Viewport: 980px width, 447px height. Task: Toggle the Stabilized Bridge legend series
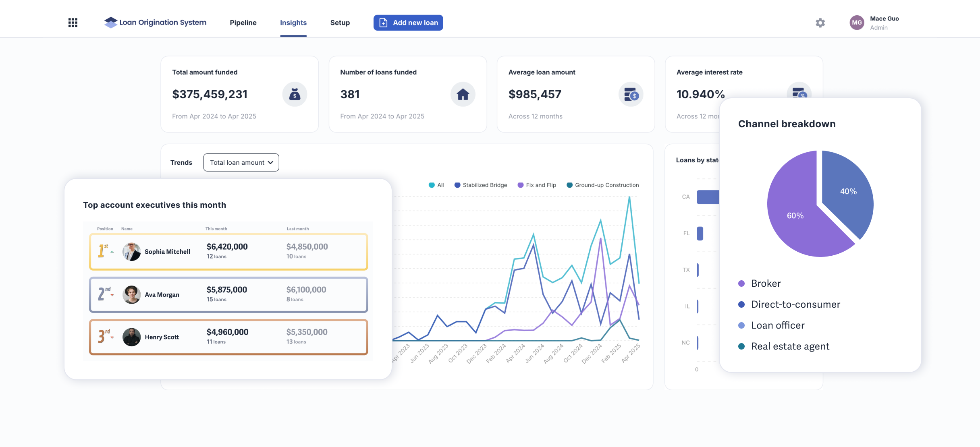(x=481, y=185)
